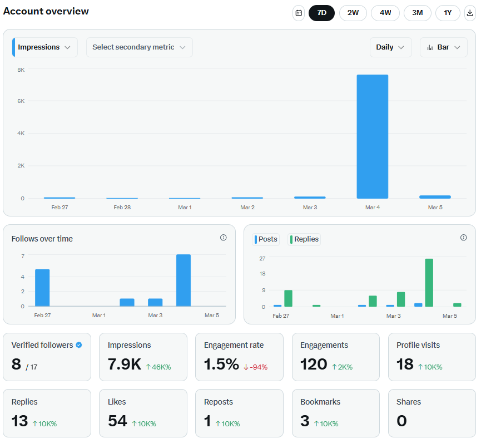Open the Impressions 7.9K stat card

coord(143,357)
